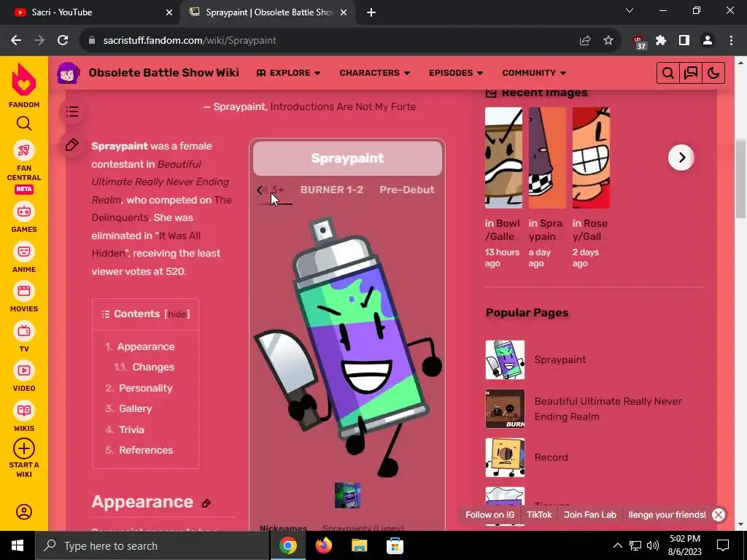Click the Follow on IG banner link

[x=489, y=515]
